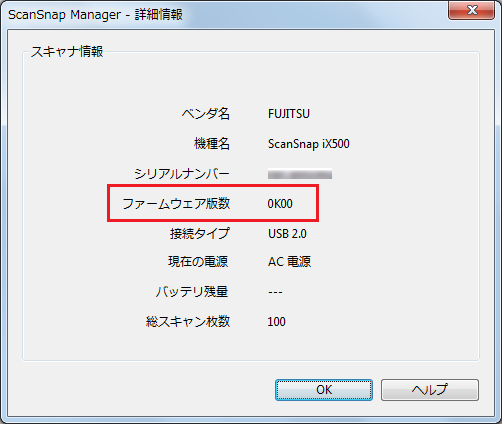Viewport: 502px width, 424px height.
Task: Click the AC 電源 power value
Action: (x=289, y=262)
